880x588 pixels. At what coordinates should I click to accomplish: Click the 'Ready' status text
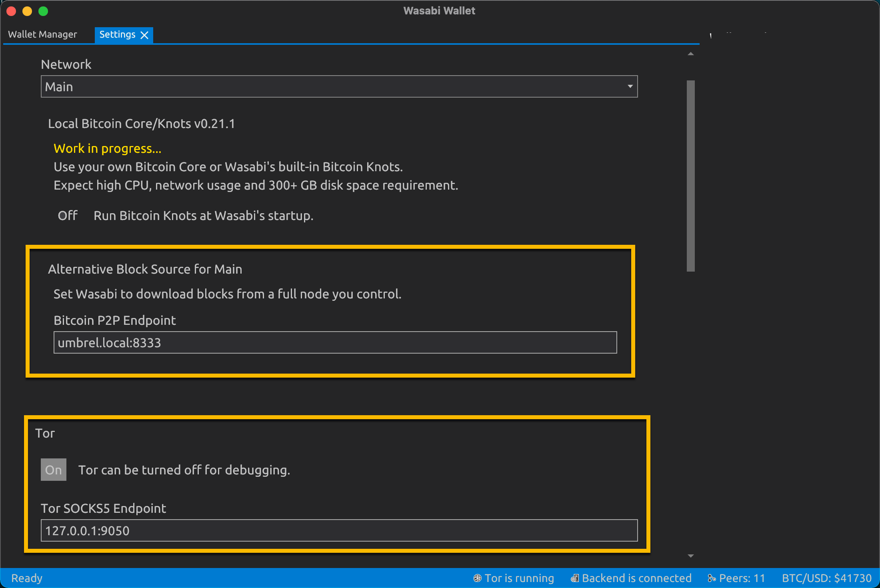tap(27, 578)
